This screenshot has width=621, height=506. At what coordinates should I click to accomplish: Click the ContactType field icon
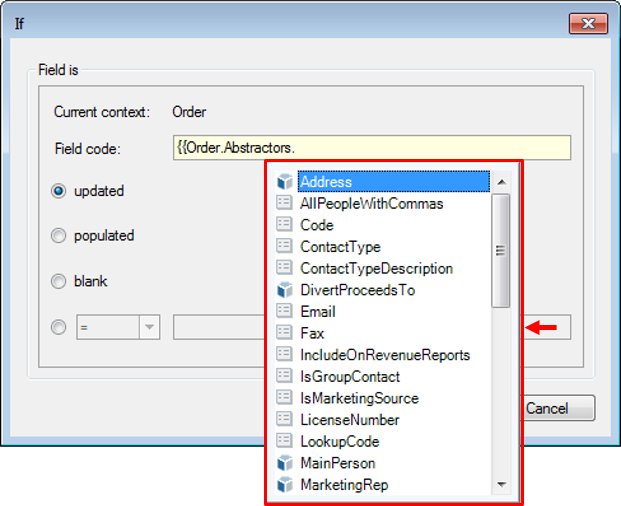(x=284, y=246)
